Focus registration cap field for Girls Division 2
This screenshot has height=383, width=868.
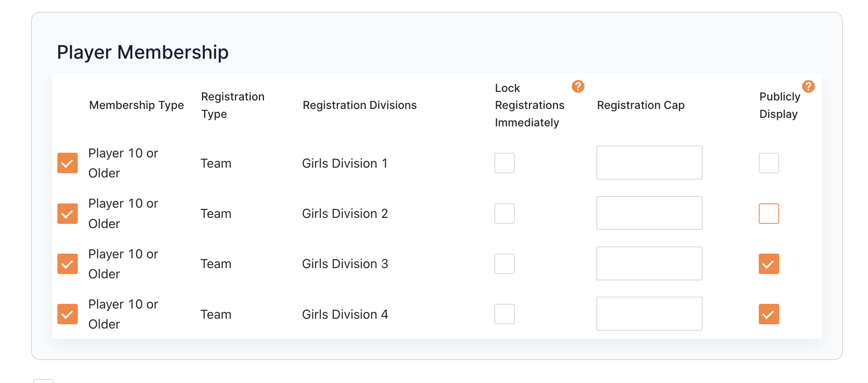649,213
